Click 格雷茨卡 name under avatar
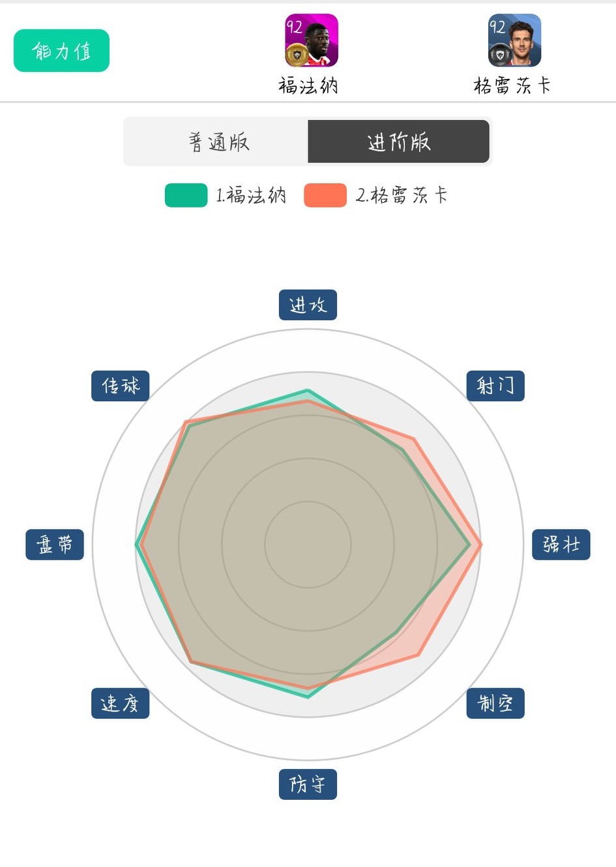Screen dimensions: 616x867 tap(512, 85)
